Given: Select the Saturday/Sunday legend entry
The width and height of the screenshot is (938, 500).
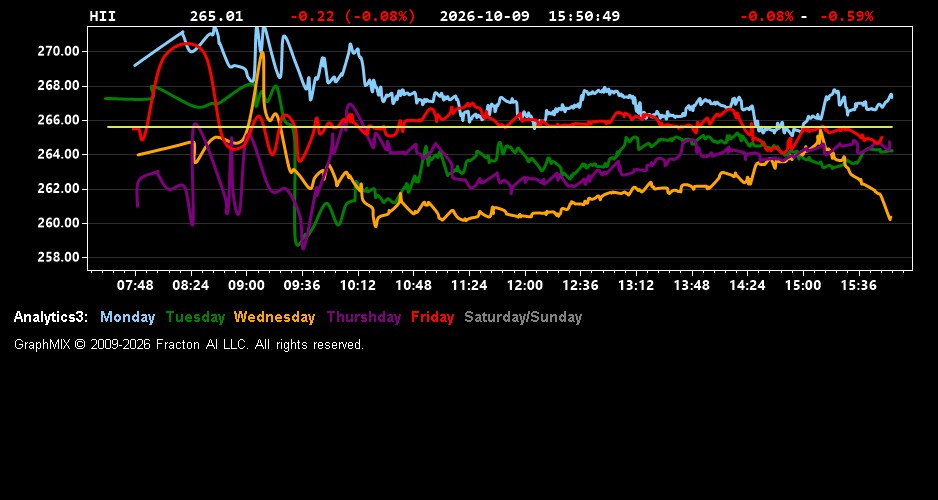Looking at the screenshot, I should point(523,317).
